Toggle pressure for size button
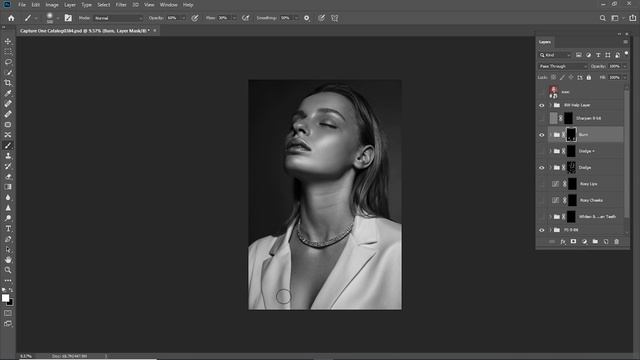This screenshot has height=360, width=640. coord(322,18)
